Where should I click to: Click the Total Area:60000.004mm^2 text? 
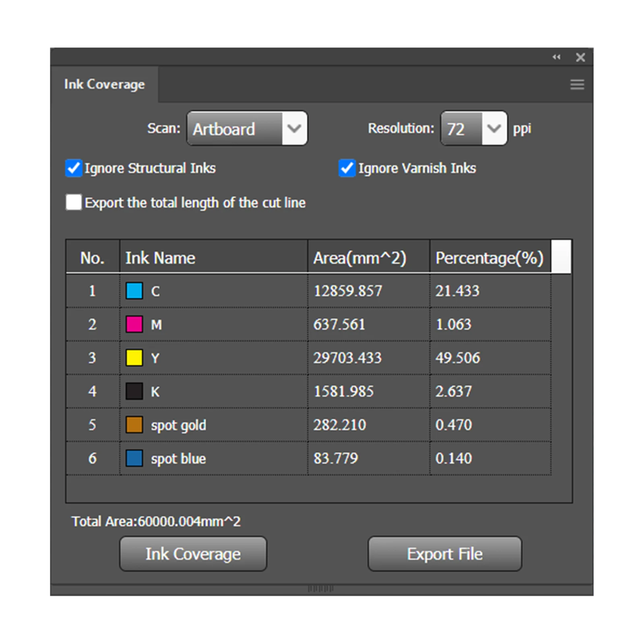[156, 522]
